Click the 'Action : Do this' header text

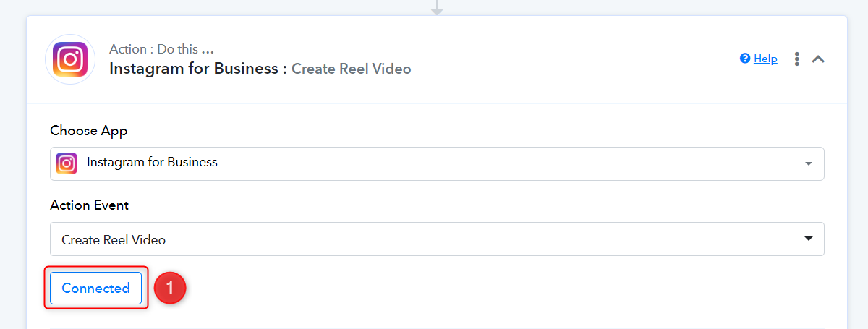tap(153, 50)
